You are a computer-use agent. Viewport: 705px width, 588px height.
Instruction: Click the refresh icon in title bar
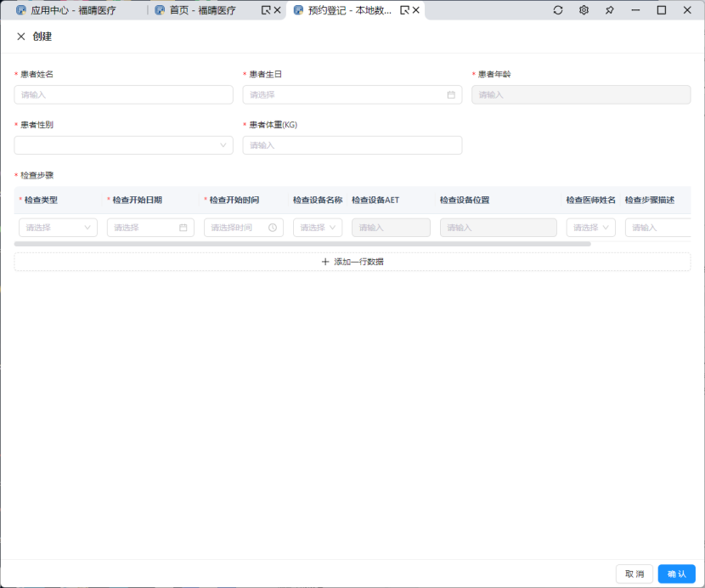click(558, 10)
